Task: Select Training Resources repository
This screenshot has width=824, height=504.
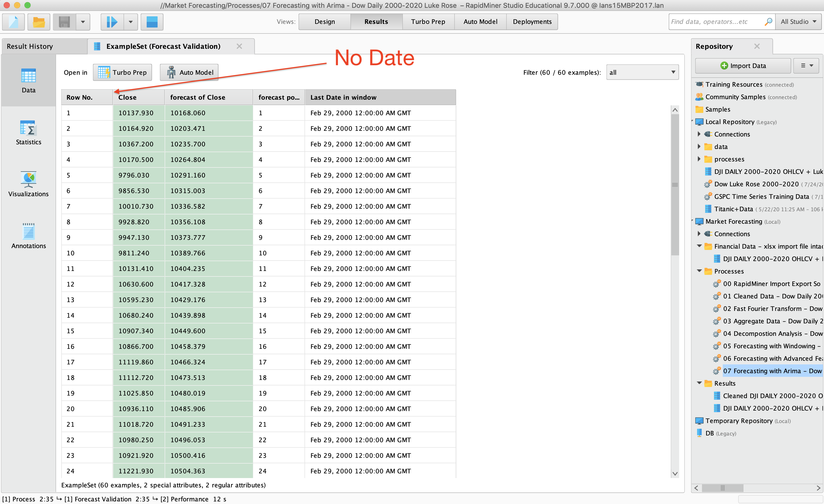Action: pyautogui.click(x=744, y=85)
